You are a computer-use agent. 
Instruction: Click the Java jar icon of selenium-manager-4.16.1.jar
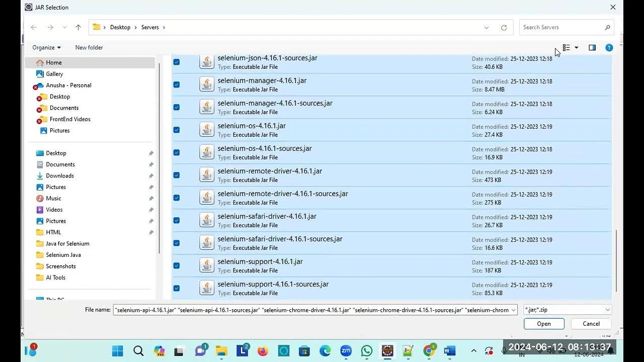207,84
